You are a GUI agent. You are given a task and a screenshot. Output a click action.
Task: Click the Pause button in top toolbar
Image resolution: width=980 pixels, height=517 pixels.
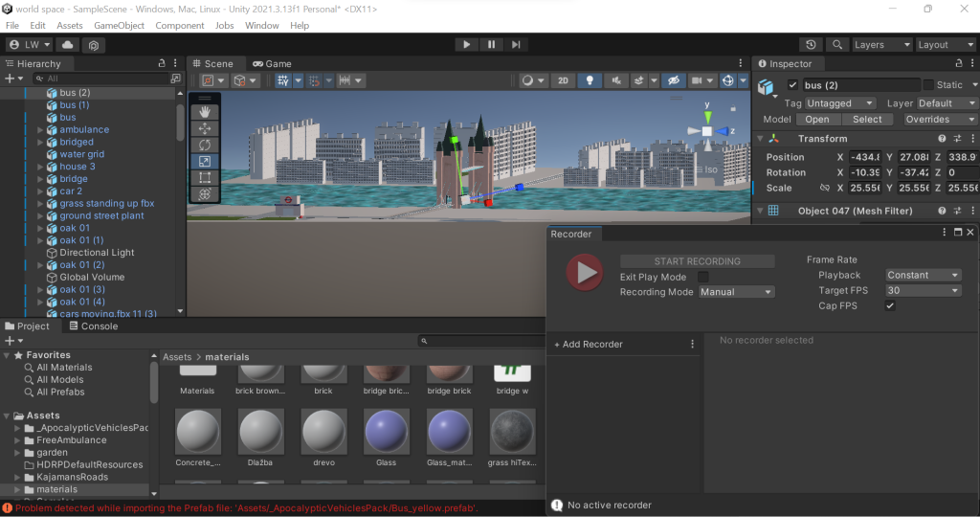491,44
